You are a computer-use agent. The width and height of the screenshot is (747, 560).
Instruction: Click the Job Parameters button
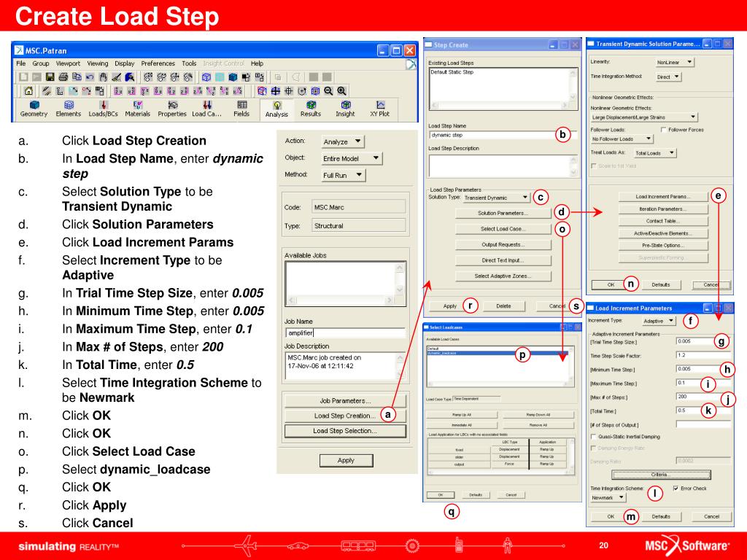[x=345, y=401]
